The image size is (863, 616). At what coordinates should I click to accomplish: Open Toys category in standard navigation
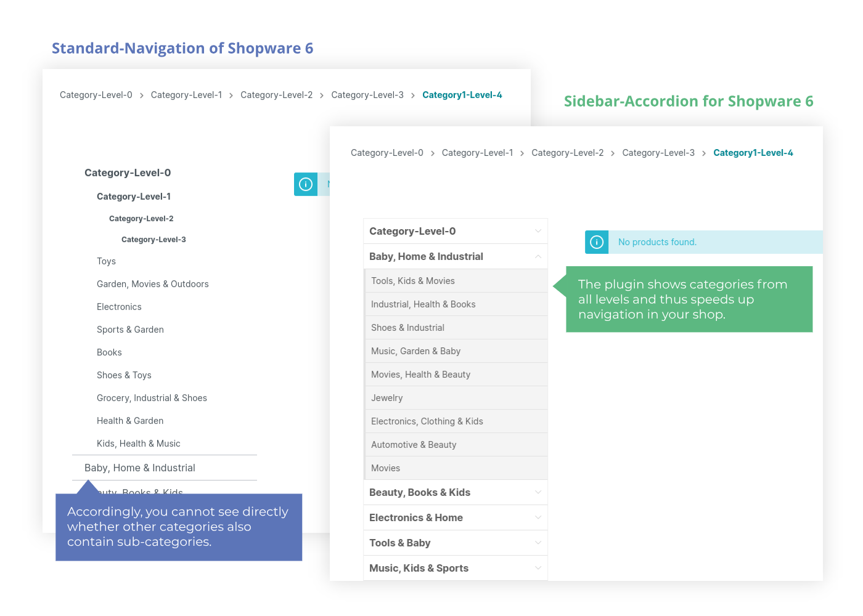tap(106, 261)
